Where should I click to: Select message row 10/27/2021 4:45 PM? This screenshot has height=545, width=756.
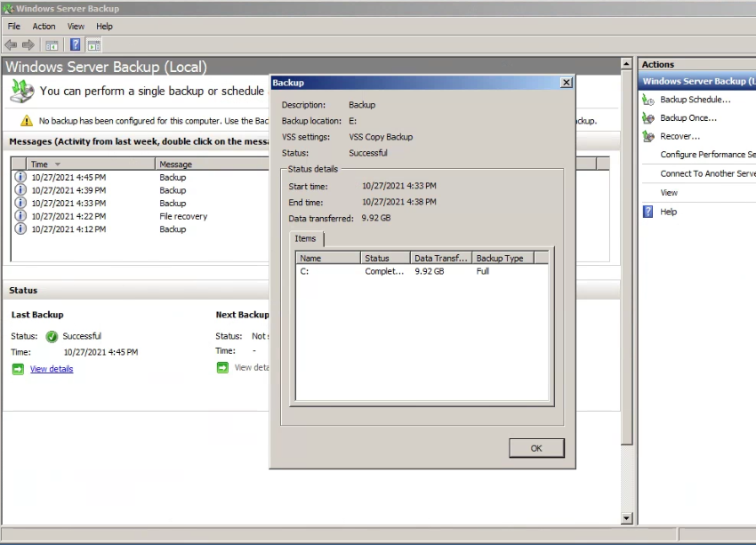(141, 177)
